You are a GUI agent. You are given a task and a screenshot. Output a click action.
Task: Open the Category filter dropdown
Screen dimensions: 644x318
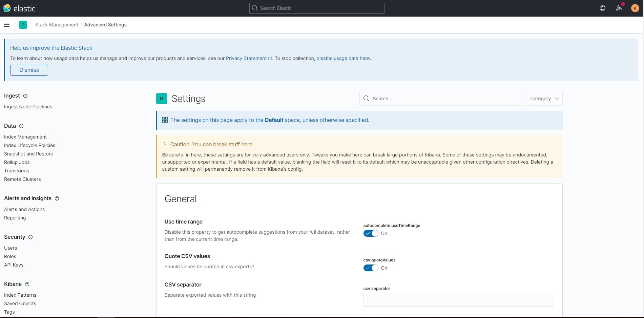point(544,99)
